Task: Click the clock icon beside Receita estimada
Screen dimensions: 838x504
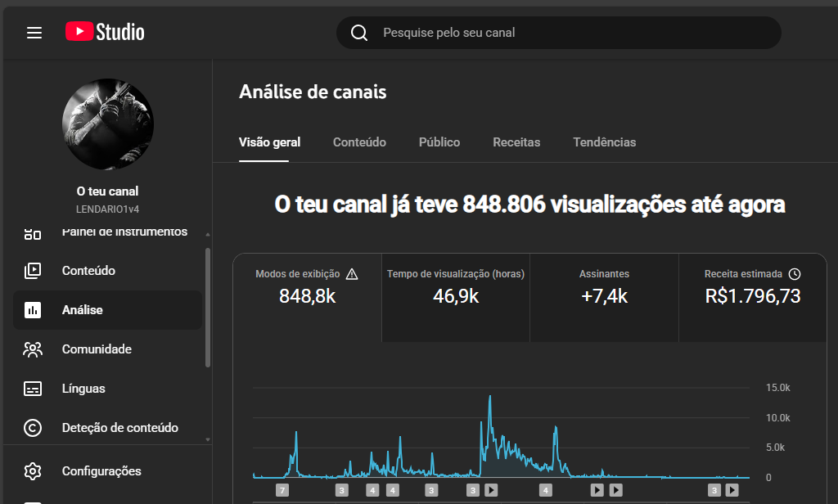Action: tap(795, 274)
